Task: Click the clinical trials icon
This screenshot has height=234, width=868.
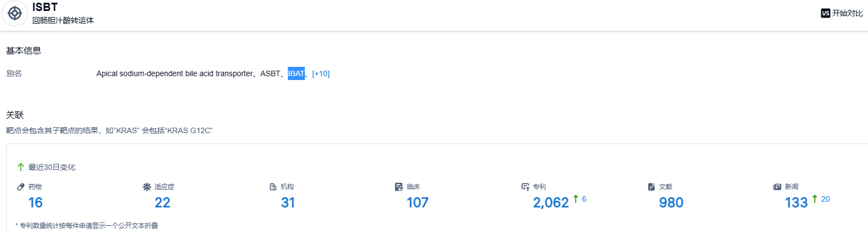Action: coord(399,187)
